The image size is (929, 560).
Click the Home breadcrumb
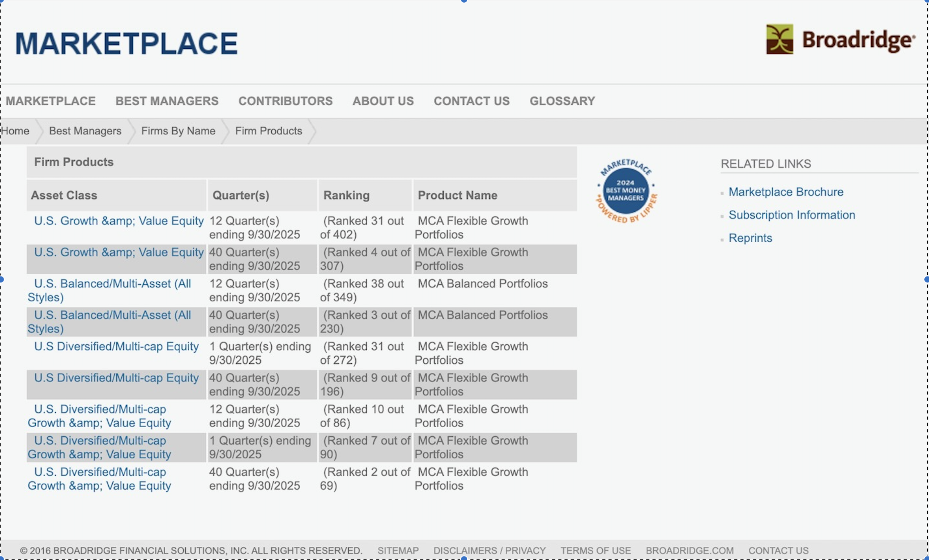coord(15,131)
